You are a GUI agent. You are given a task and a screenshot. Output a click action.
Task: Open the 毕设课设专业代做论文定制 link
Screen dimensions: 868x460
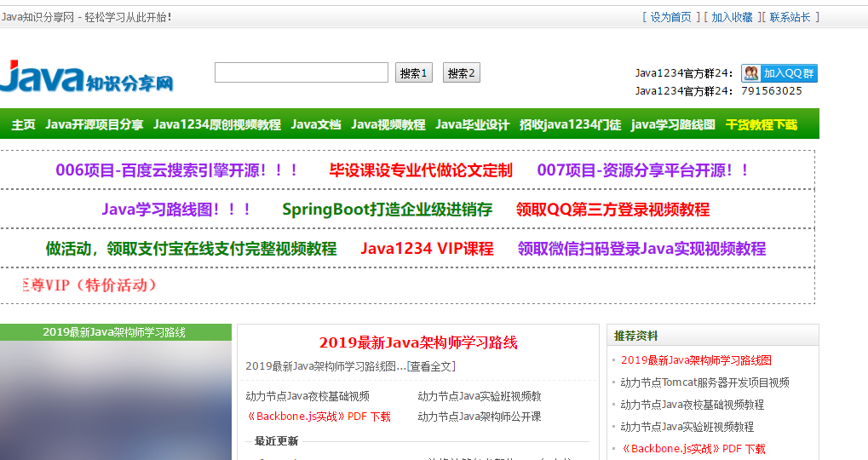click(x=421, y=170)
